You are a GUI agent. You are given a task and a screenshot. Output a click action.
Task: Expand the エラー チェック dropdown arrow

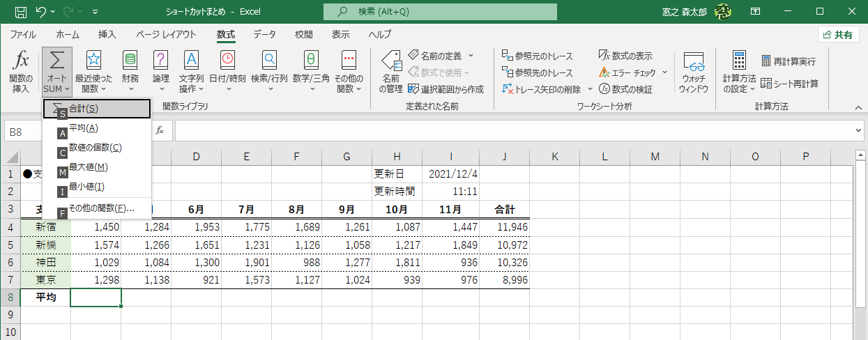coord(664,72)
